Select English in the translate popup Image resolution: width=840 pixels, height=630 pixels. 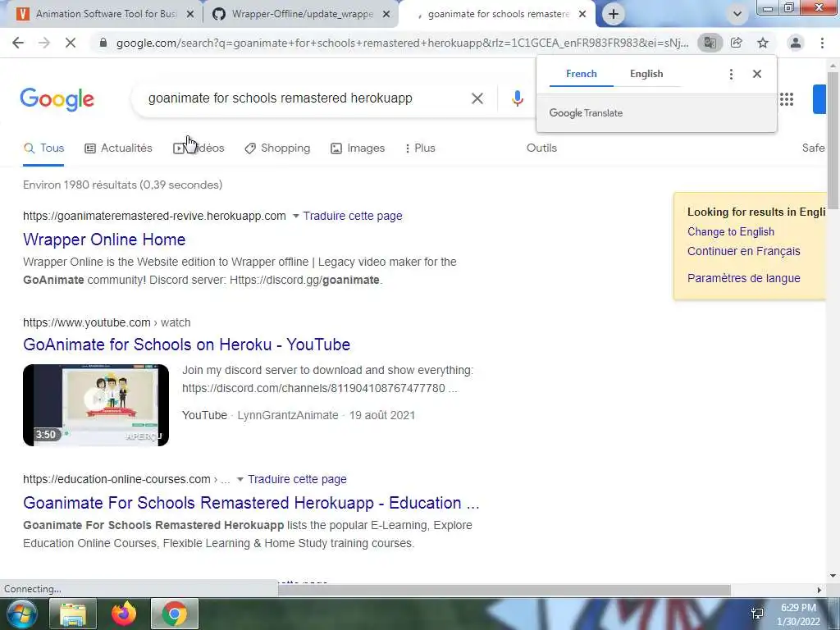coord(646,74)
